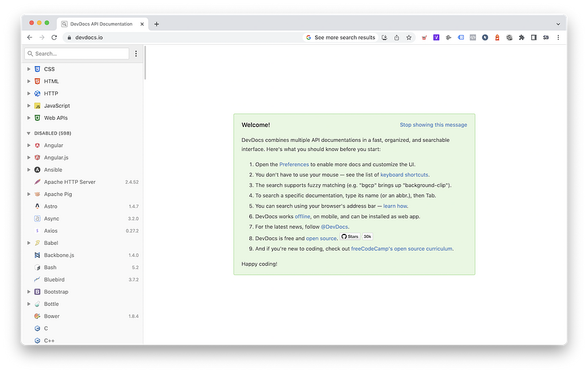
Task: Open the C language icon
Action: click(37, 328)
